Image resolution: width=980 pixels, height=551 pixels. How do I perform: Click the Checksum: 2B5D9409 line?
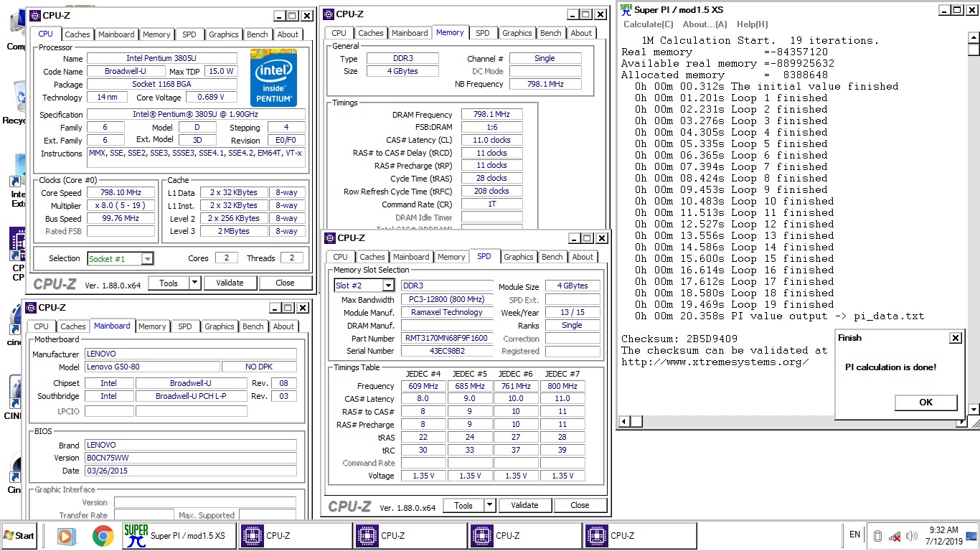(679, 339)
